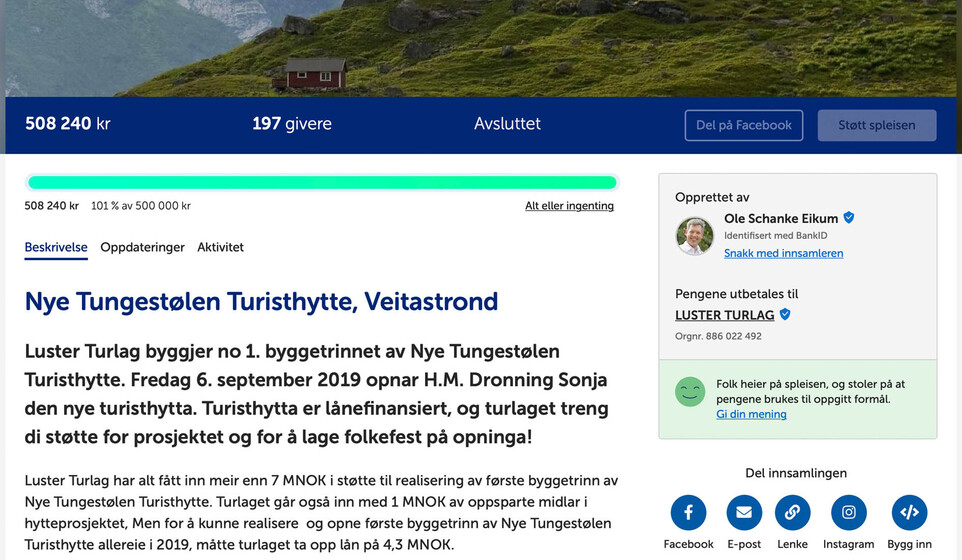Click the Del innsamlingen heading
This screenshot has height=560, width=962.
(796, 473)
